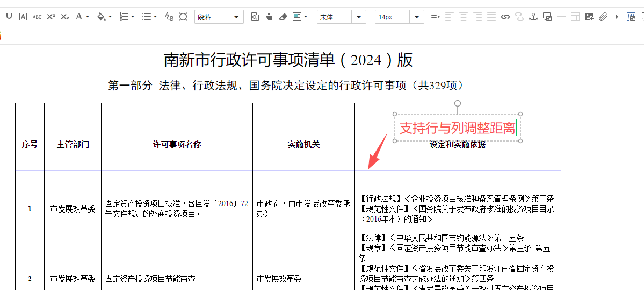644x290 pixels.
Task: Open the 段落 paragraph format dropdown
Action: point(236,17)
